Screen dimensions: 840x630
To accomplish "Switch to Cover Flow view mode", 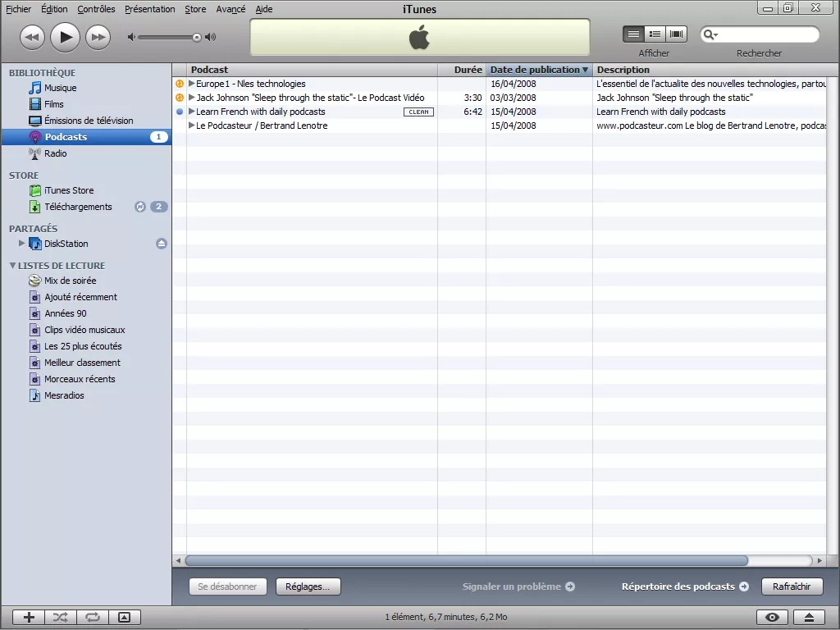I will coord(676,34).
